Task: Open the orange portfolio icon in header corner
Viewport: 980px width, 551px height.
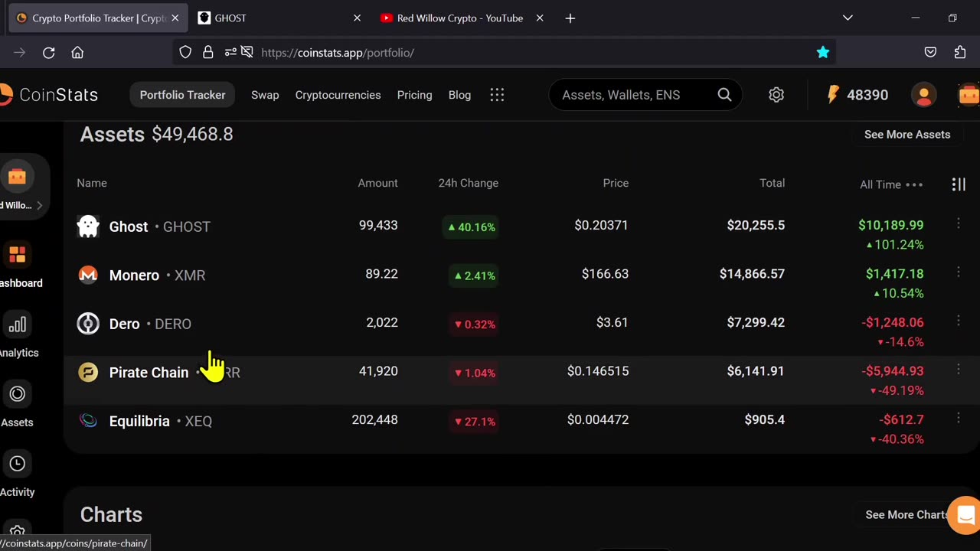Action: pos(969,95)
